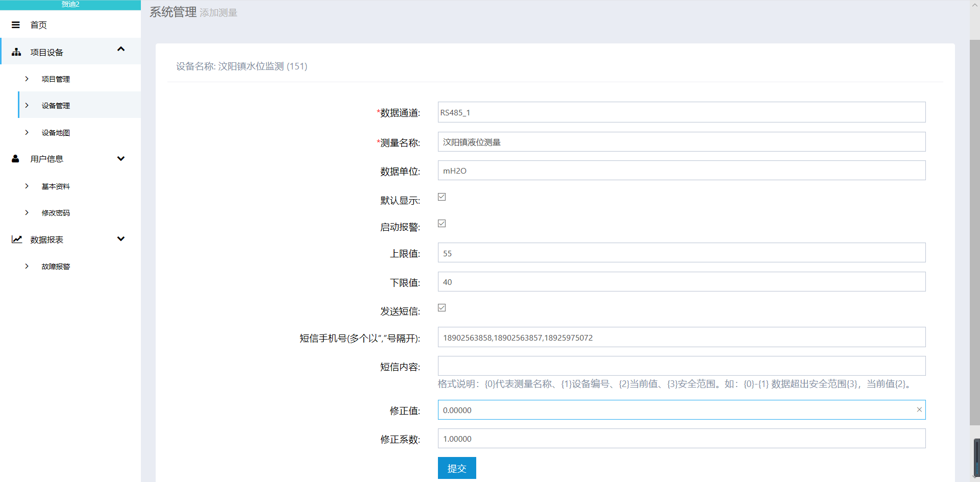This screenshot has height=482, width=980.
Task: Go to 修改密码 in the sidebar
Action: coord(56,213)
